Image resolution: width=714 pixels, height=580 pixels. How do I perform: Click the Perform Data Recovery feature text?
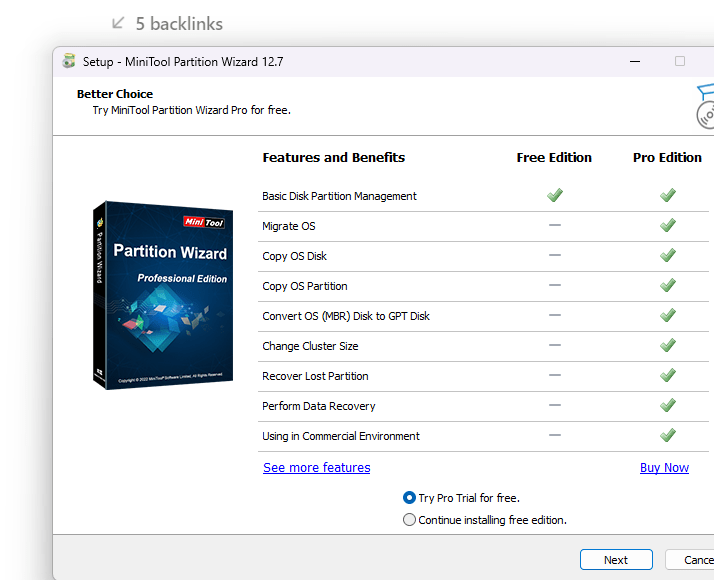pyautogui.click(x=319, y=406)
